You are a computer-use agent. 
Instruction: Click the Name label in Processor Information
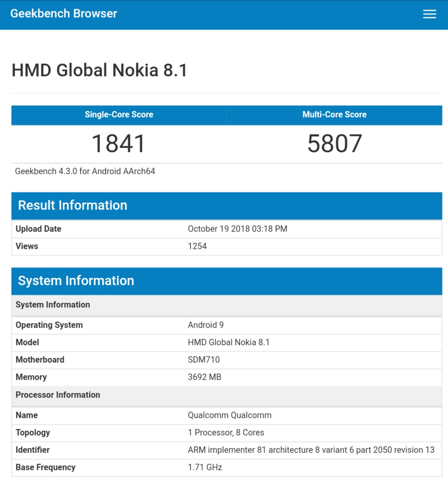pos(26,415)
